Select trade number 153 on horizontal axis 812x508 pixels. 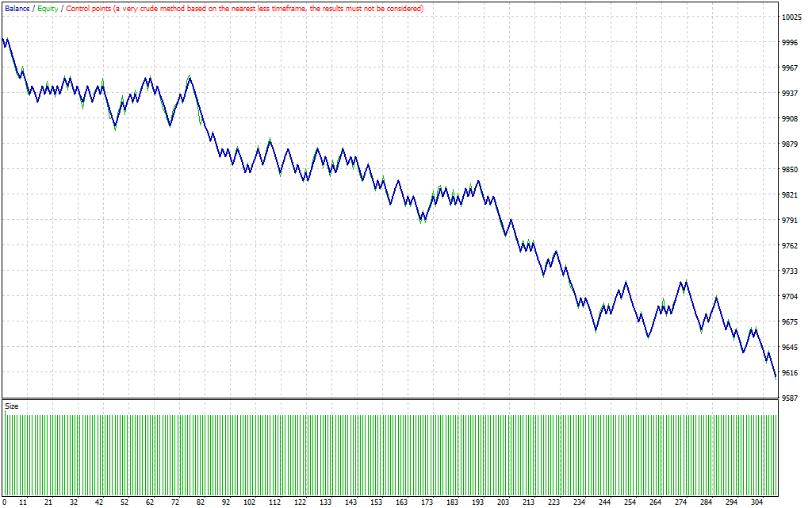point(376,502)
